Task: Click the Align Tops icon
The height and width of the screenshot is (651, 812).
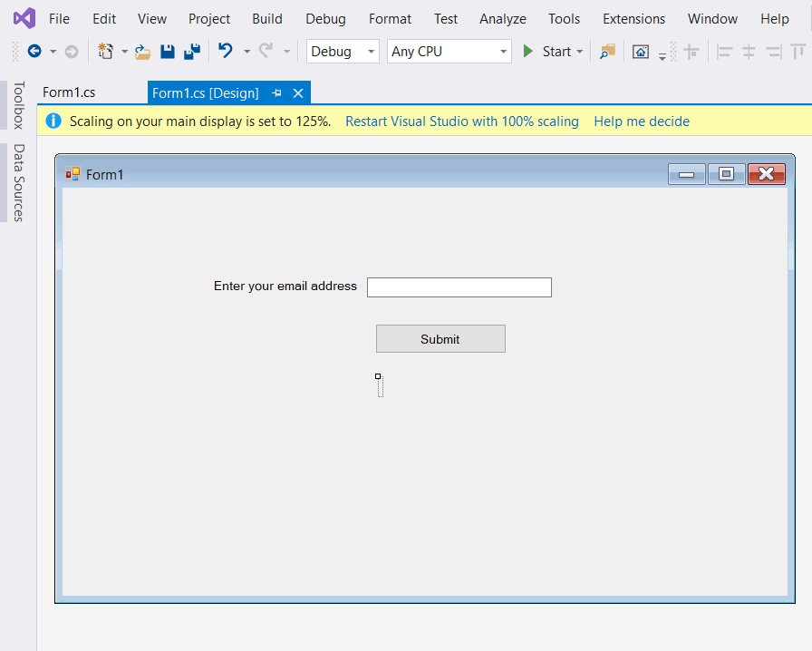Action: click(798, 52)
